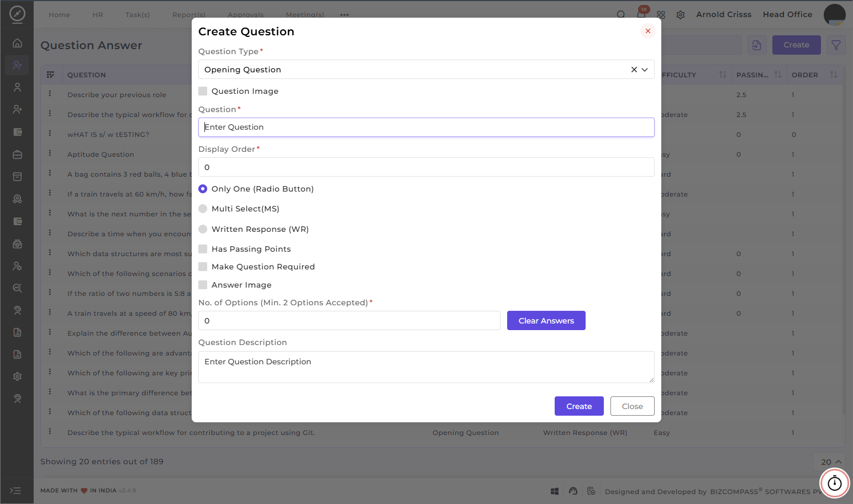Open notifications bell with badge
The width and height of the screenshot is (853, 504).
[x=642, y=13]
